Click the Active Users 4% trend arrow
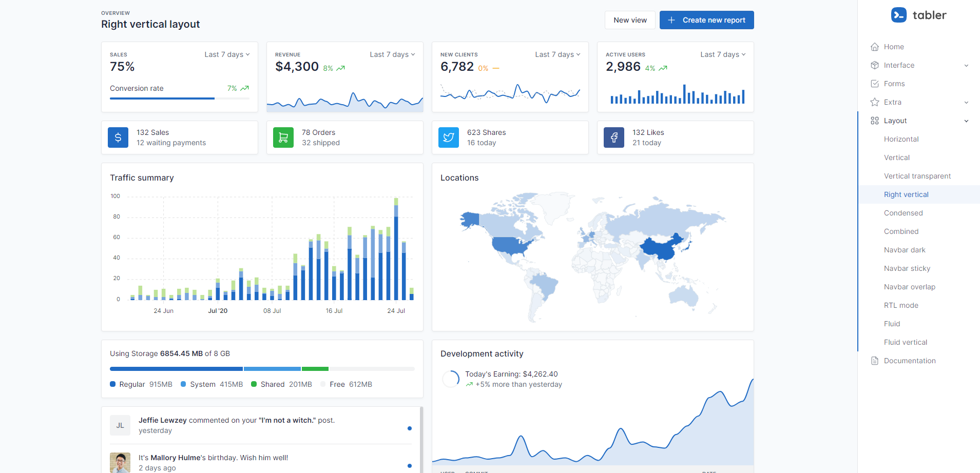 [663, 68]
